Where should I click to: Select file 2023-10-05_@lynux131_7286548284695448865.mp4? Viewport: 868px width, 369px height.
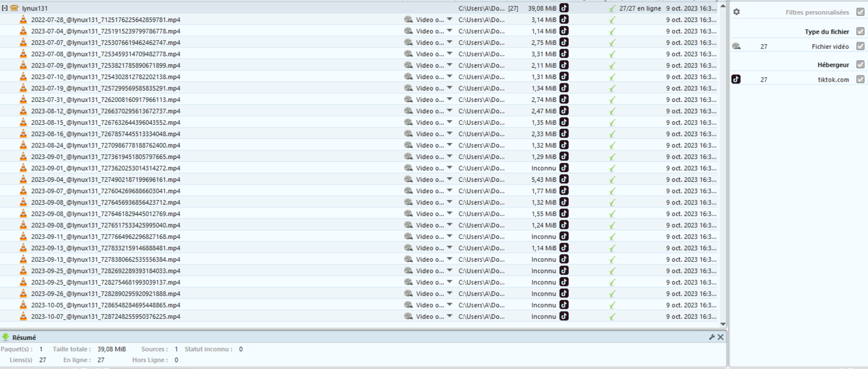click(x=106, y=305)
